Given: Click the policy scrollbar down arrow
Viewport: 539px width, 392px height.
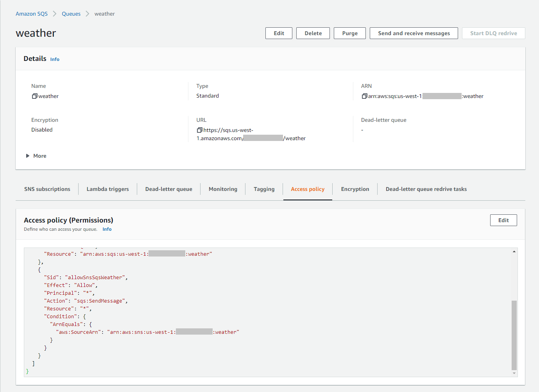Looking at the screenshot, I should pos(514,373).
